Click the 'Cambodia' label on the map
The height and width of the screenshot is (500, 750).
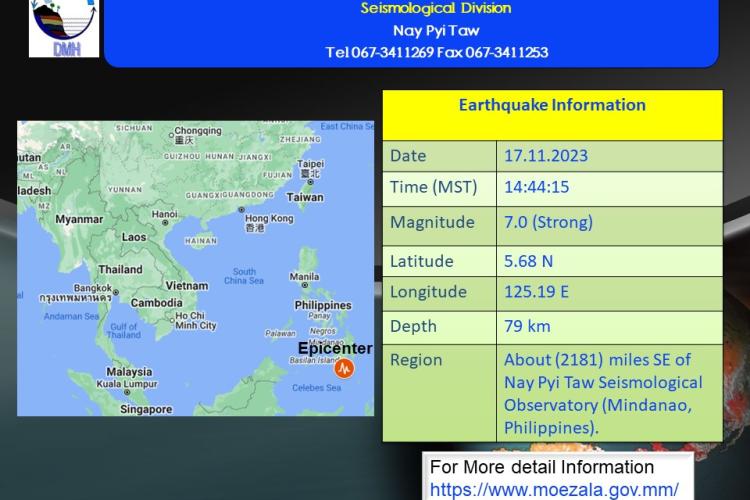click(x=156, y=303)
